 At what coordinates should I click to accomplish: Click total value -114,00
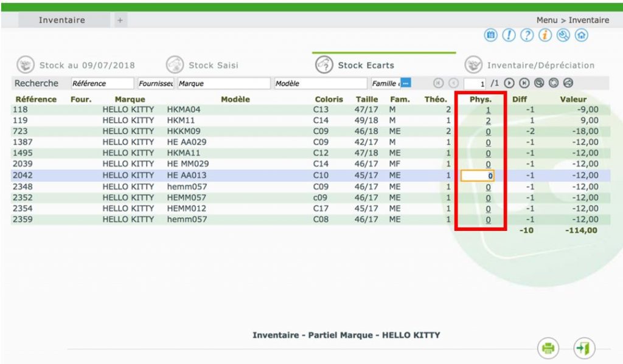tap(581, 230)
